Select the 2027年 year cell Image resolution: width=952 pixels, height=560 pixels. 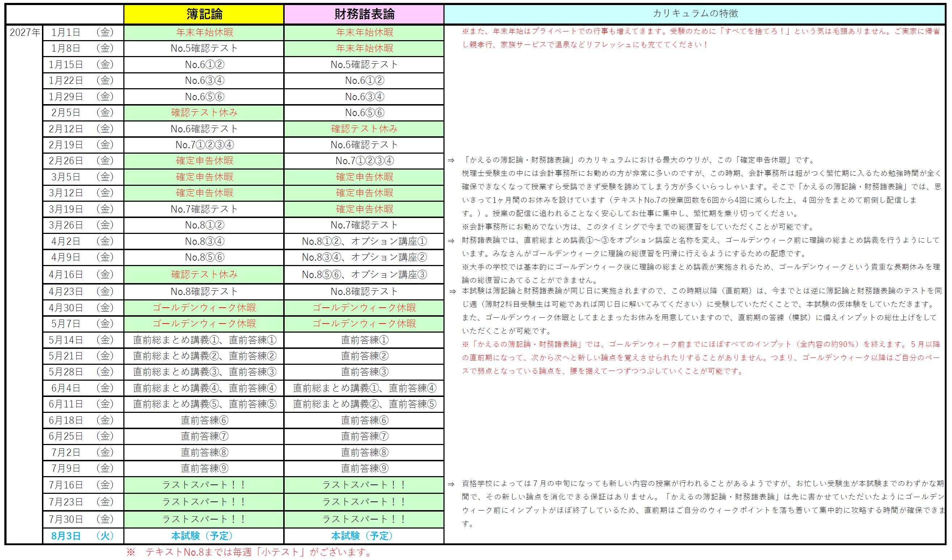(24, 33)
